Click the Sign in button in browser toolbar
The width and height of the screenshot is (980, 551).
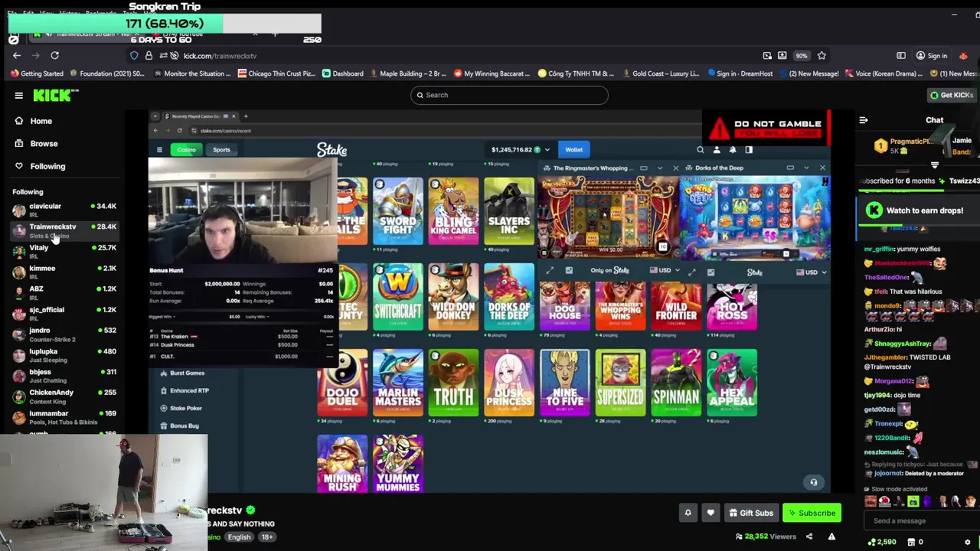coord(932,56)
